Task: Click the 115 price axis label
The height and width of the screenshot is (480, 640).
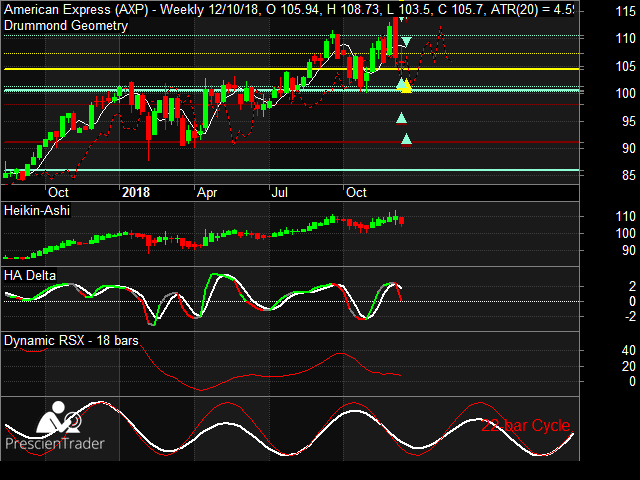Action: pos(626,11)
